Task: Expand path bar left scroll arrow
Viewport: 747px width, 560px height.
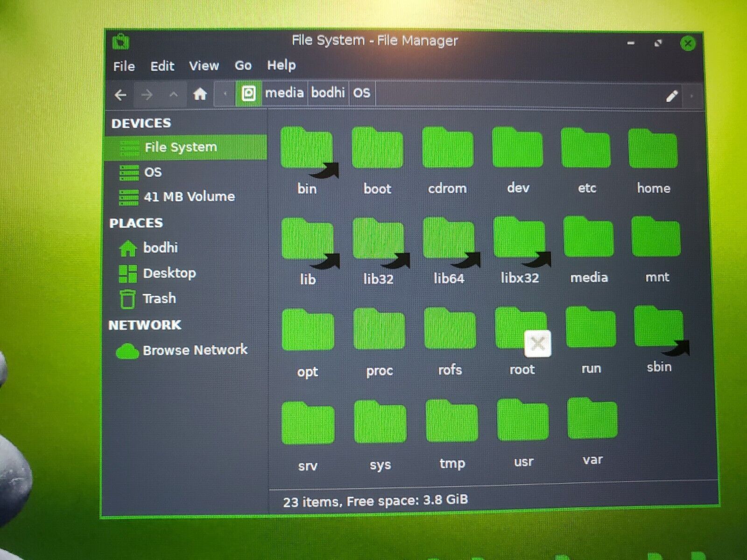Action: point(225,94)
